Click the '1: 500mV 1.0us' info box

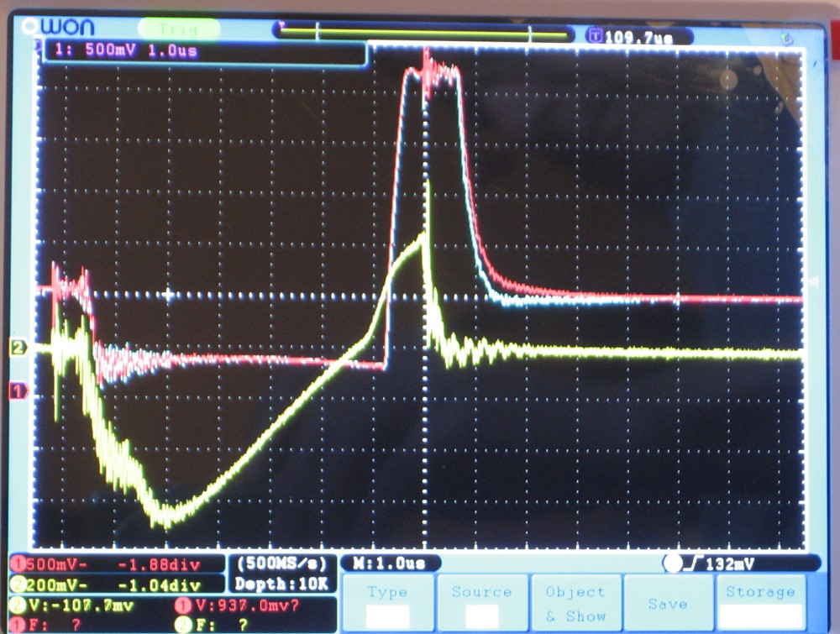coord(204,52)
